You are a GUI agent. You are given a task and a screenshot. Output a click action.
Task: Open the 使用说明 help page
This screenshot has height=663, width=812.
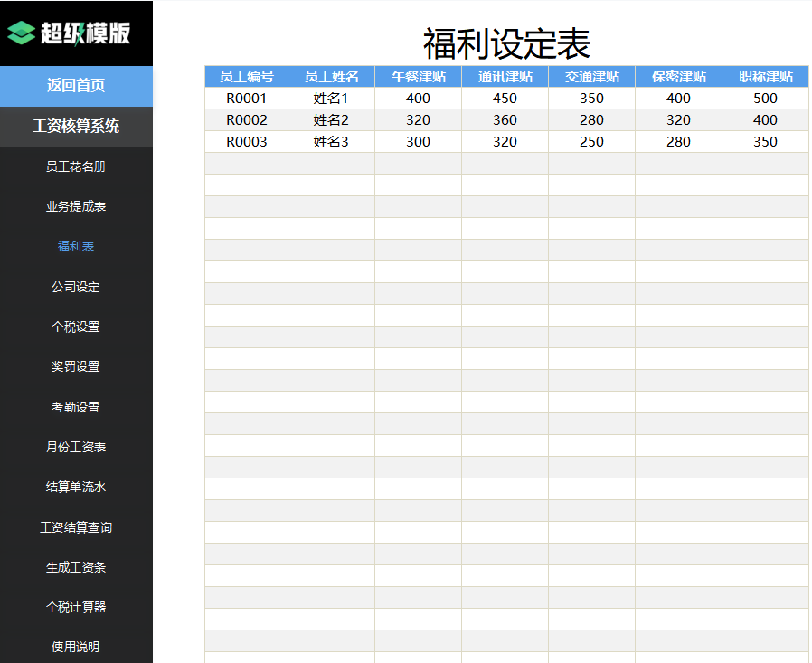coord(77,646)
